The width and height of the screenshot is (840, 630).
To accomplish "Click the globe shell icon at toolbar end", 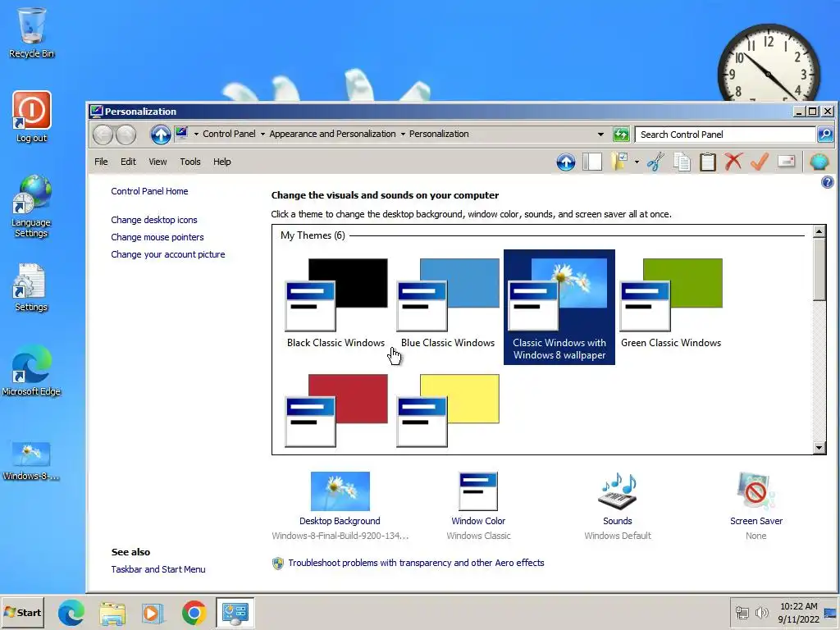I will pos(819,162).
